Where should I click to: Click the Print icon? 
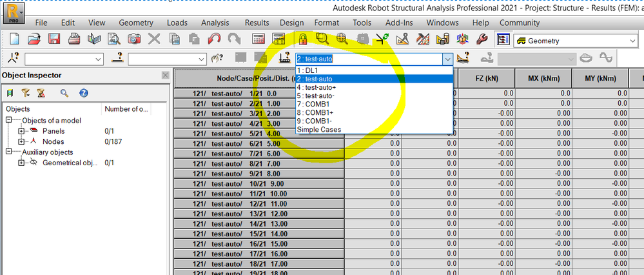pos(74,39)
